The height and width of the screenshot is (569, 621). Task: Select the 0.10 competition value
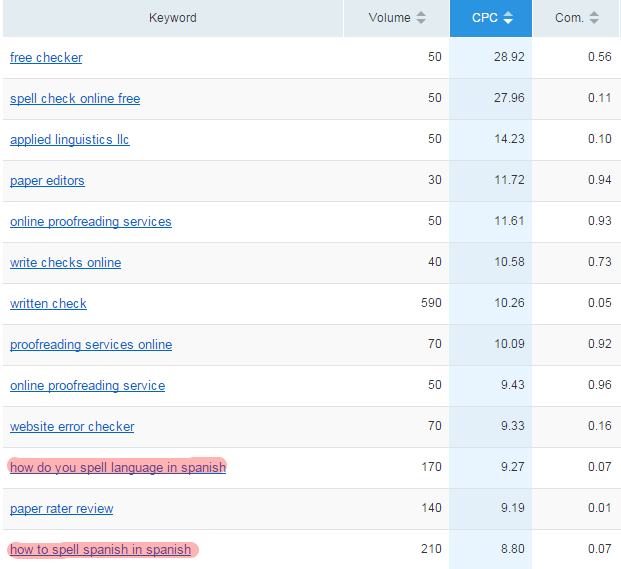click(x=600, y=139)
